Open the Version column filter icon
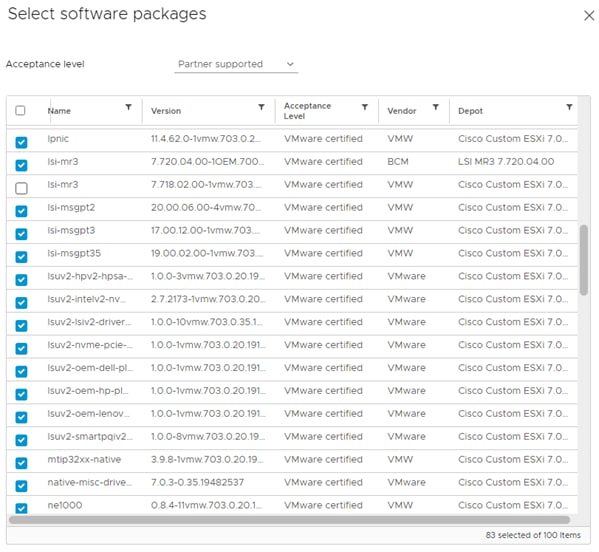Image resolution: width=599 pixels, height=552 pixels. click(261, 107)
